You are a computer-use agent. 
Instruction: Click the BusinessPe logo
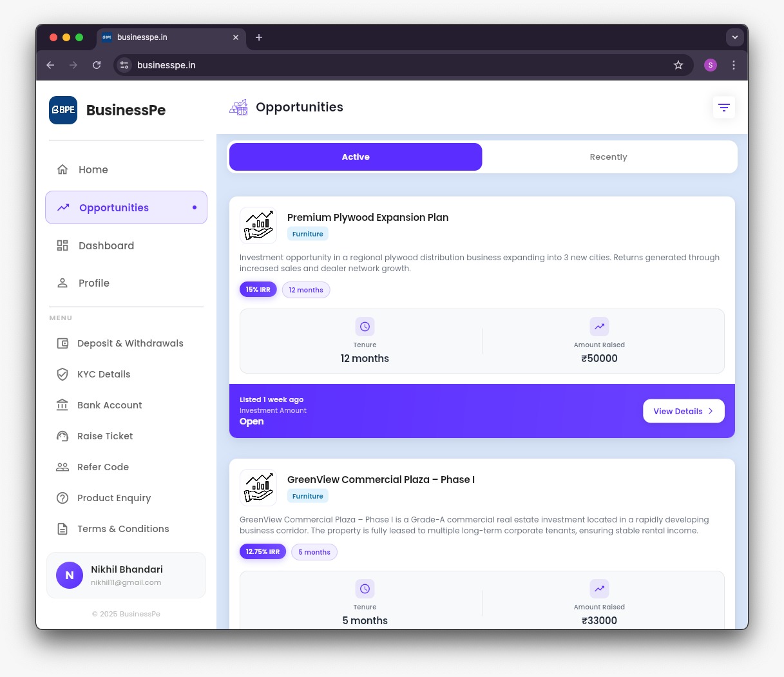pyautogui.click(x=63, y=110)
